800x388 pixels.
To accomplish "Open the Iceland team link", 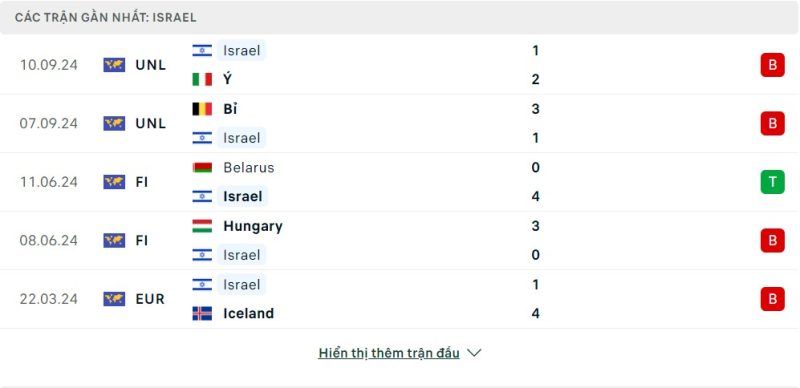I will pyautogui.click(x=248, y=313).
